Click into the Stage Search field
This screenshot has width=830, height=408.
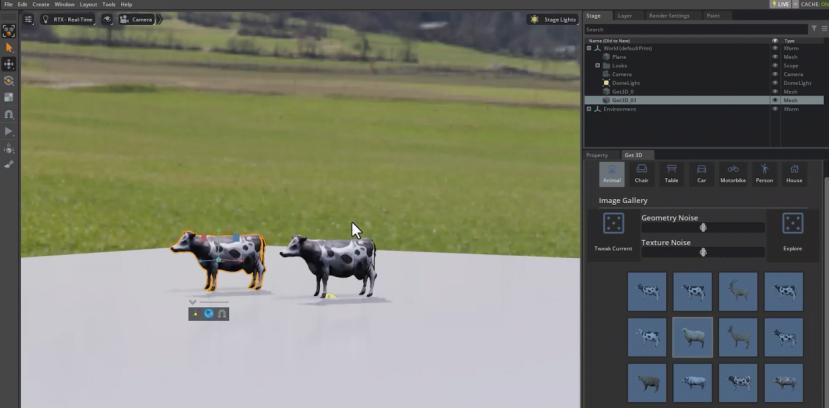tap(696, 29)
